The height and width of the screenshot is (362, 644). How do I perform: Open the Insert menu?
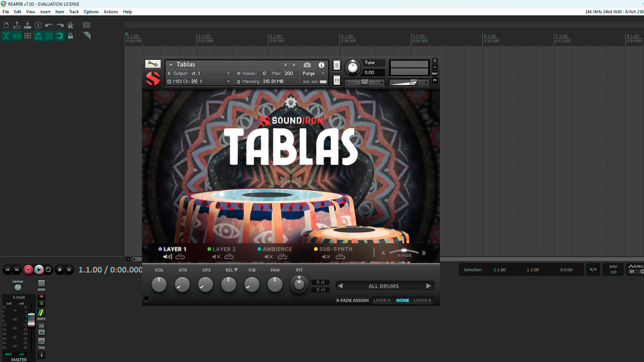coord(45,12)
